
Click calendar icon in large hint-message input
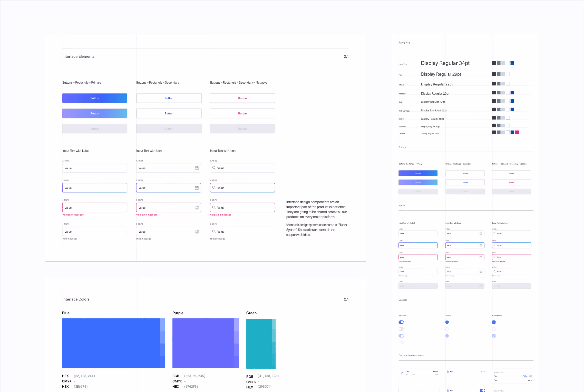197,231
